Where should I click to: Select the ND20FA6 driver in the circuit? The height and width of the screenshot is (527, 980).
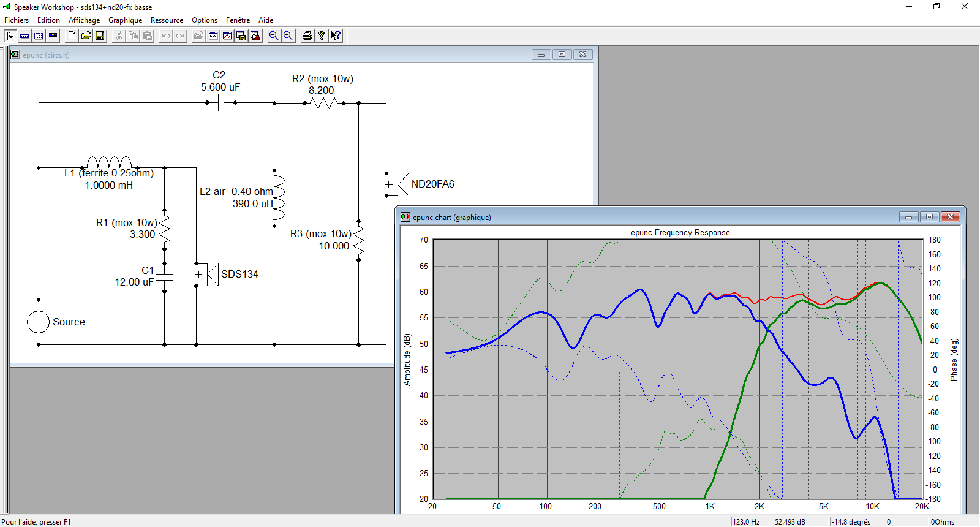click(x=401, y=184)
